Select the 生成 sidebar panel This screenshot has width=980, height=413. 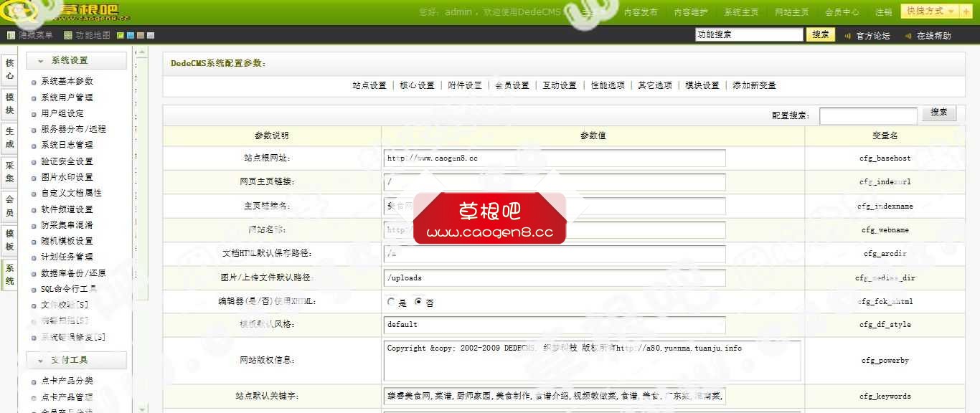pyautogui.click(x=9, y=137)
